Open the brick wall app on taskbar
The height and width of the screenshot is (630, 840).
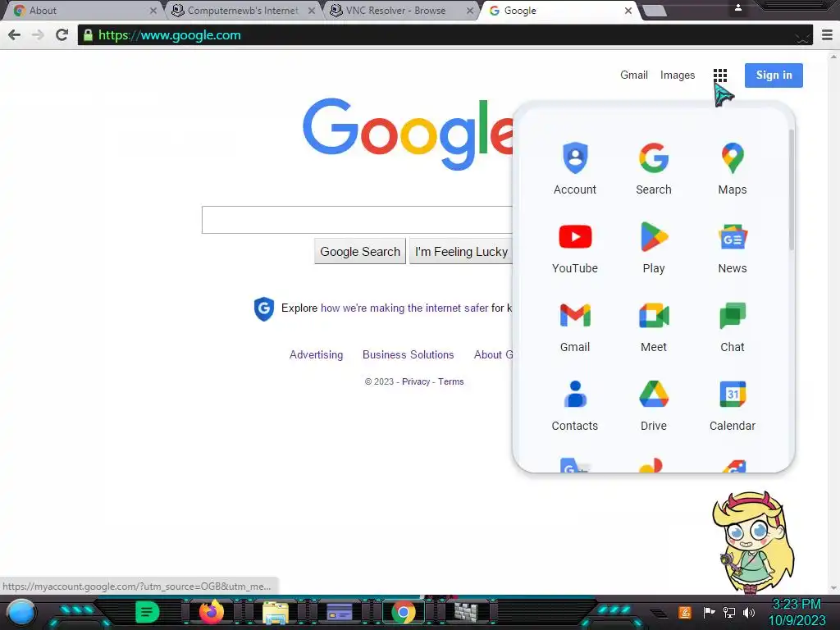(466, 612)
